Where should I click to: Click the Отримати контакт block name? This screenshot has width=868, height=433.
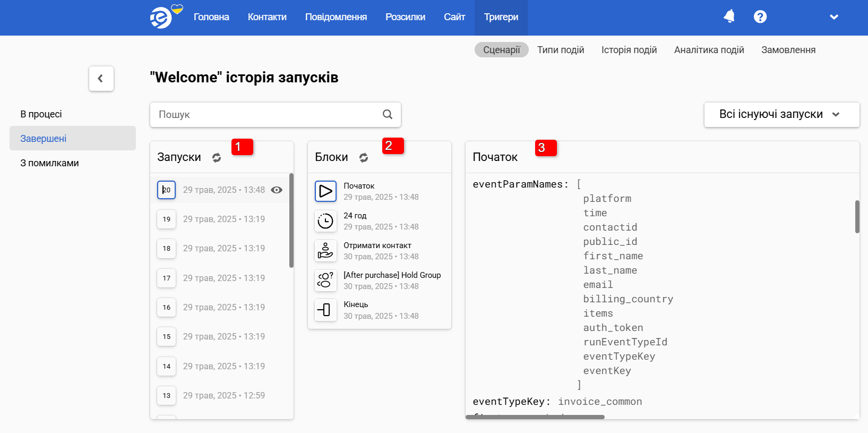377,245
